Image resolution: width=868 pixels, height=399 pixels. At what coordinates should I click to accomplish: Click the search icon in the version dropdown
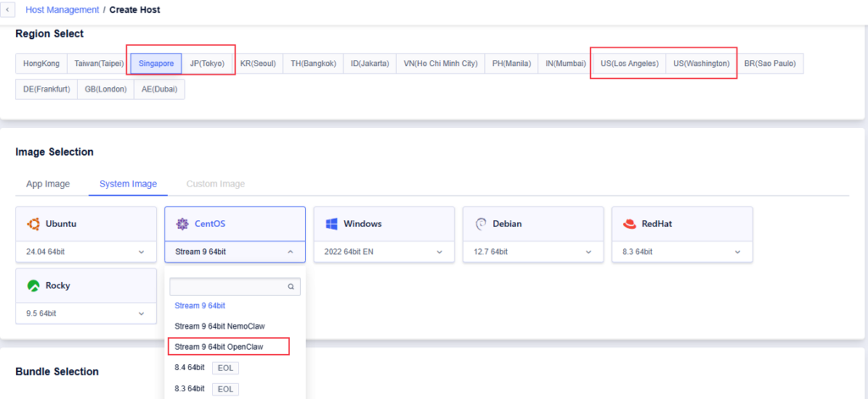(x=292, y=287)
